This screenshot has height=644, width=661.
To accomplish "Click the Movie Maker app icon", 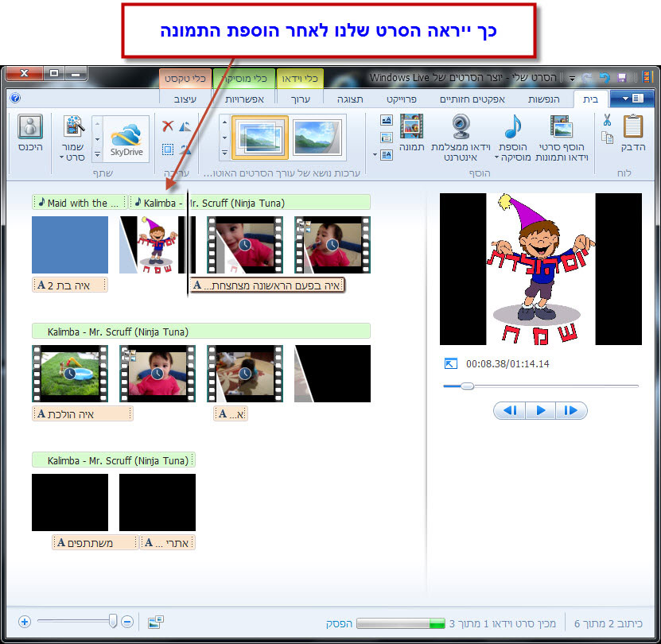I will point(647,77).
